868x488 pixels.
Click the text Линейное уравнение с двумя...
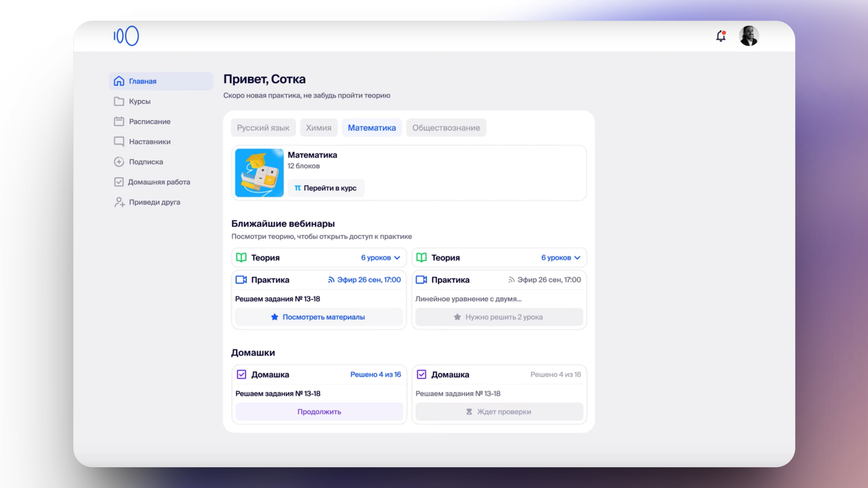point(468,299)
